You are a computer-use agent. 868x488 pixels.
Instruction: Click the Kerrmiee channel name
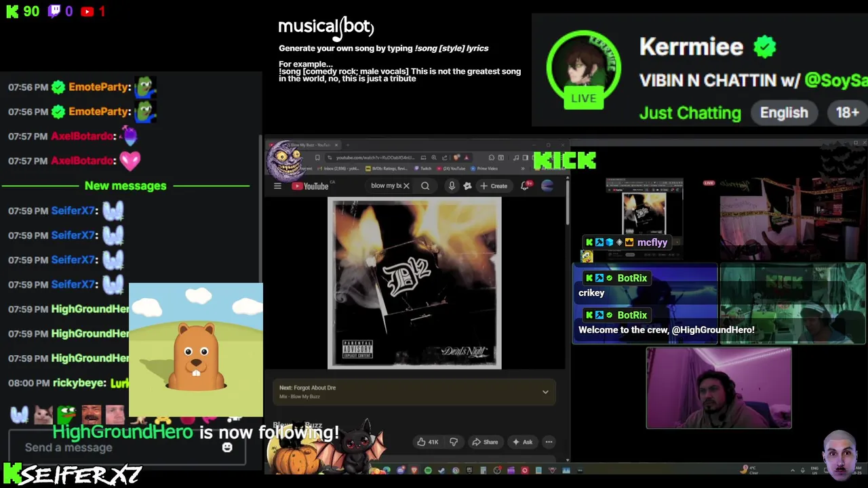(x=691, y=47)
